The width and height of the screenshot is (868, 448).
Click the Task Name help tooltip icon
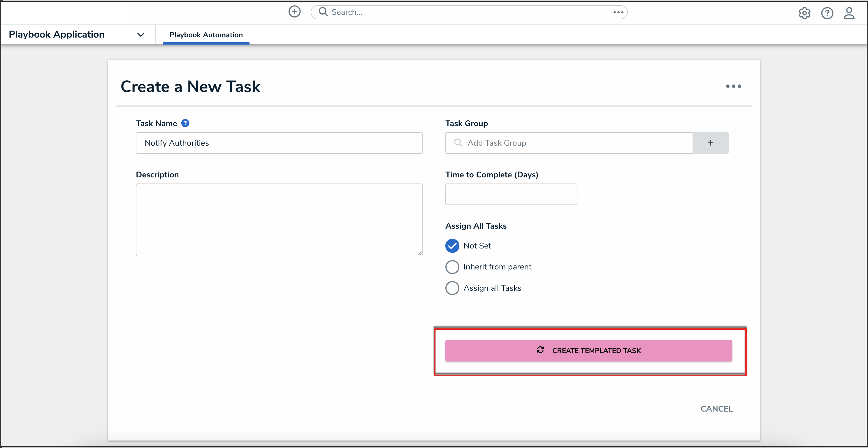click(x=185, y=123)
